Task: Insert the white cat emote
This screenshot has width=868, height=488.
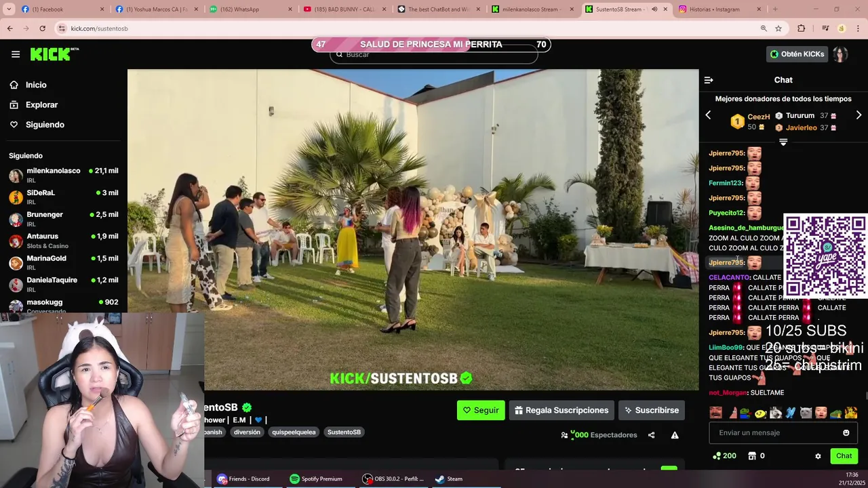Action: tap(806, 413)
